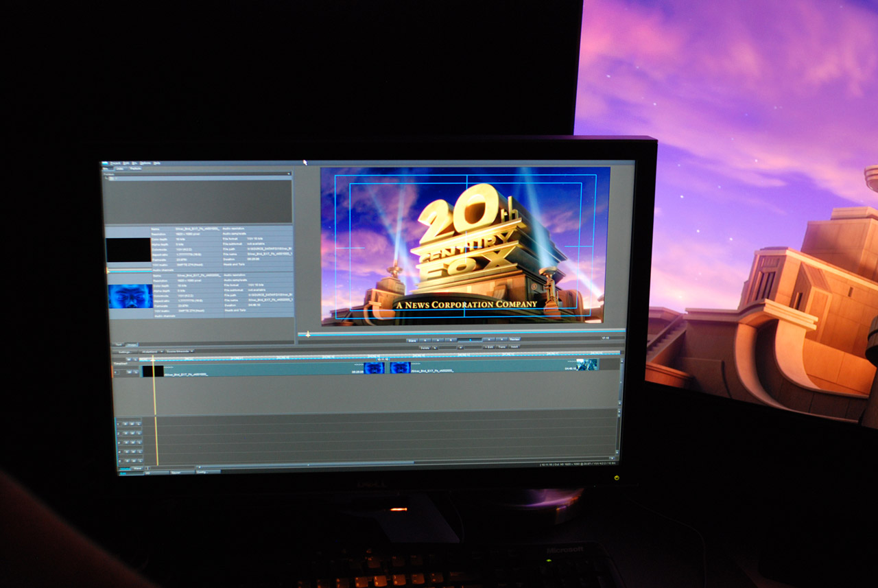This screenshot has width=878, height=588.
Task: Open the second dropdown next to Settings...
Action: tap(180, 351)
